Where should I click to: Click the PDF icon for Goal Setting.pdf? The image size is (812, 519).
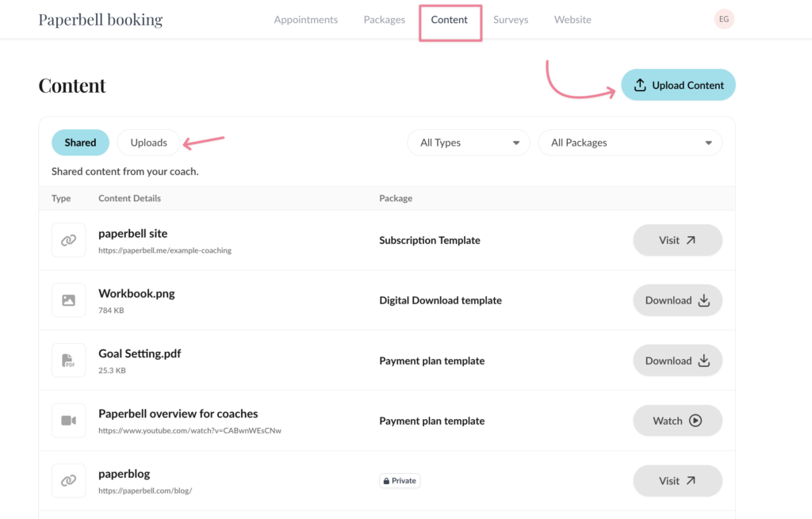(x=68, y=361)
